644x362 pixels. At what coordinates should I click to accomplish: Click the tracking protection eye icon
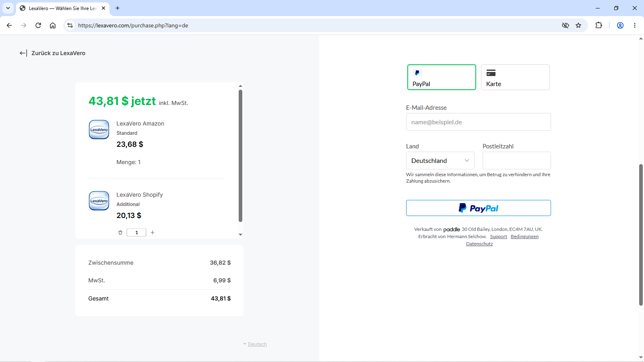566,25
